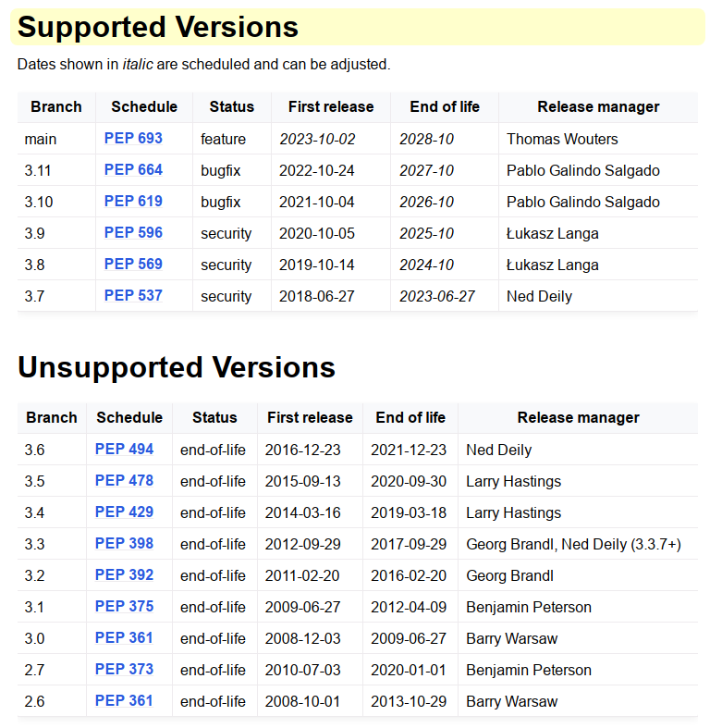Viewport: 722px width, 728px height.
Task: Click end of life 2028-10
Action: point(426,139)
